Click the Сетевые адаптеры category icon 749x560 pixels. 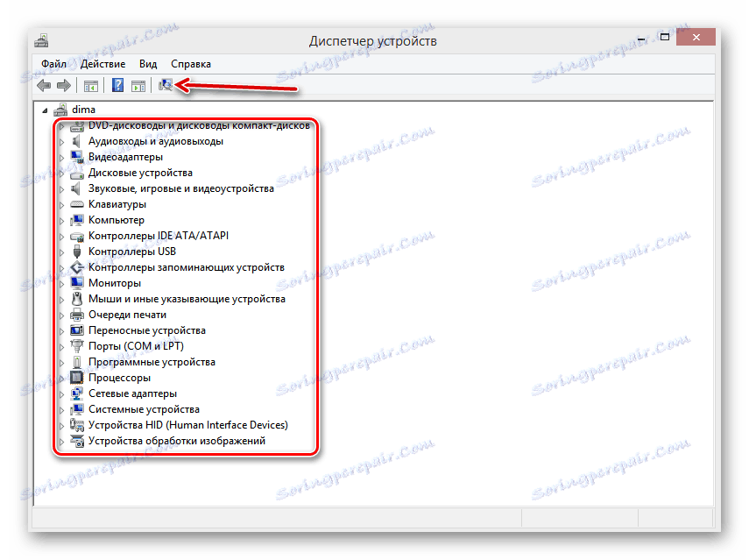[78, 393]
